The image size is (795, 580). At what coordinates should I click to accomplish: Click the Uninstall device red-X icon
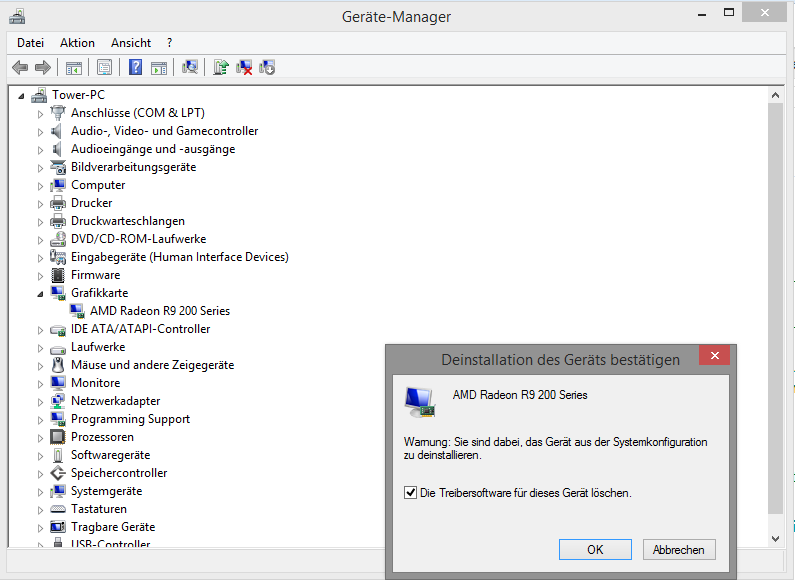[x=244, y=67]
